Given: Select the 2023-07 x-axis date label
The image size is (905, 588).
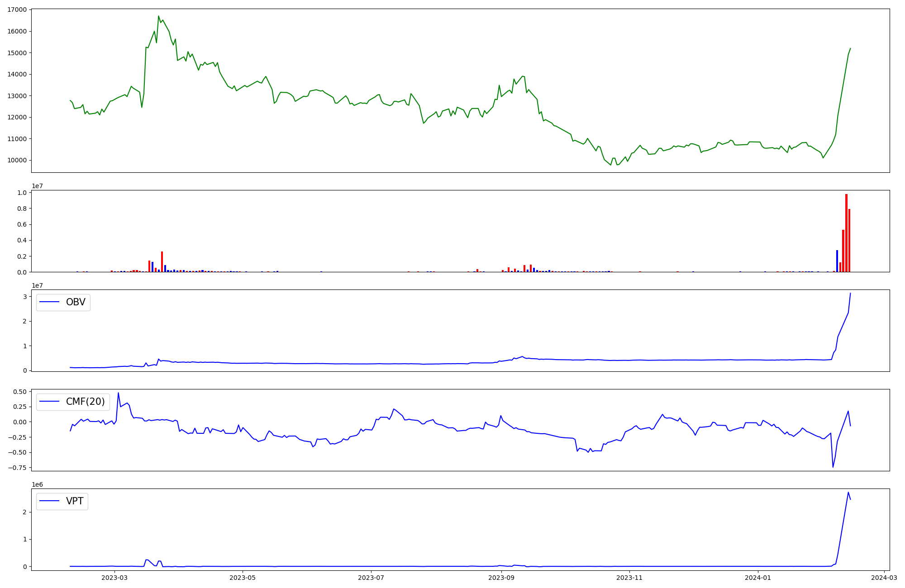Looking at the screenshot, I should 372,578.
